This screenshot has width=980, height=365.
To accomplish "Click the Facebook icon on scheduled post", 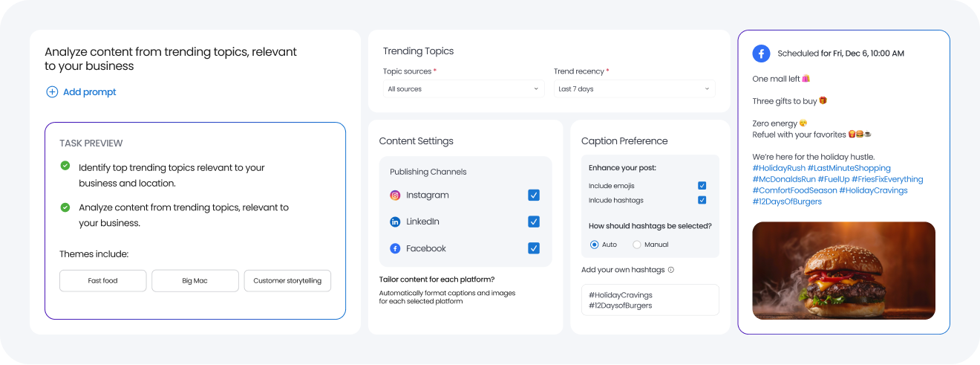I will point(761,54).
